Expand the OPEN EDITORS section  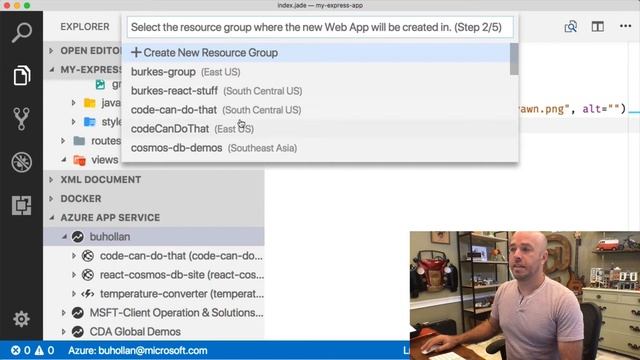[51, 51]
